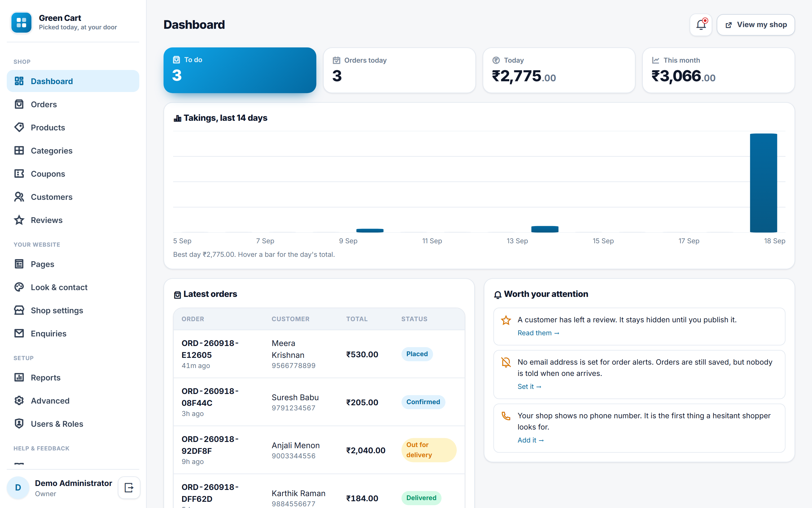Click the This month takings card
The height and width of the screenshot is (508, 812).
(x=718, y=70)
